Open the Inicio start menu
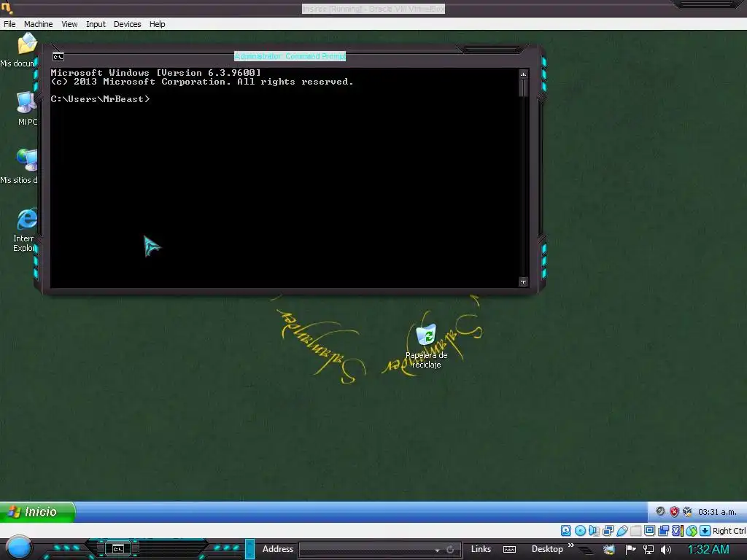Screen dimensions: 747x560 tap(38, 512)
